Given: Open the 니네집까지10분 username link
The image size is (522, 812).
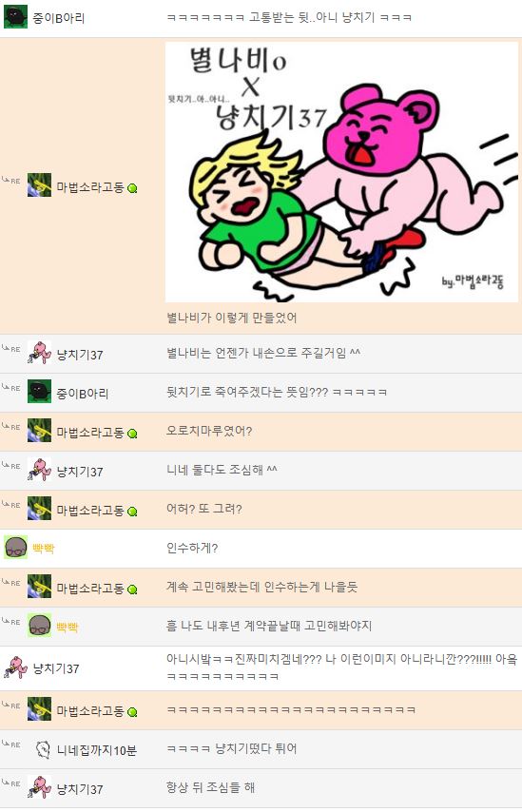Looking at the screenshot, I should point(96,750).
